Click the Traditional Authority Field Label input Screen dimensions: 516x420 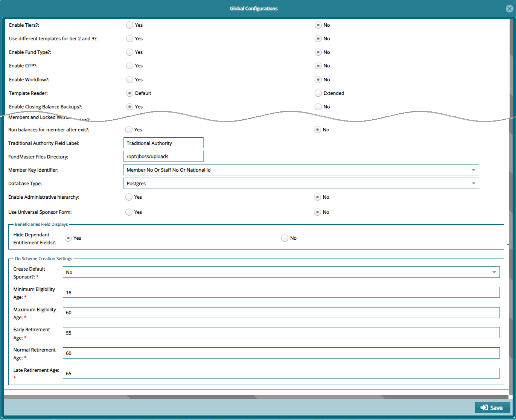163,143
